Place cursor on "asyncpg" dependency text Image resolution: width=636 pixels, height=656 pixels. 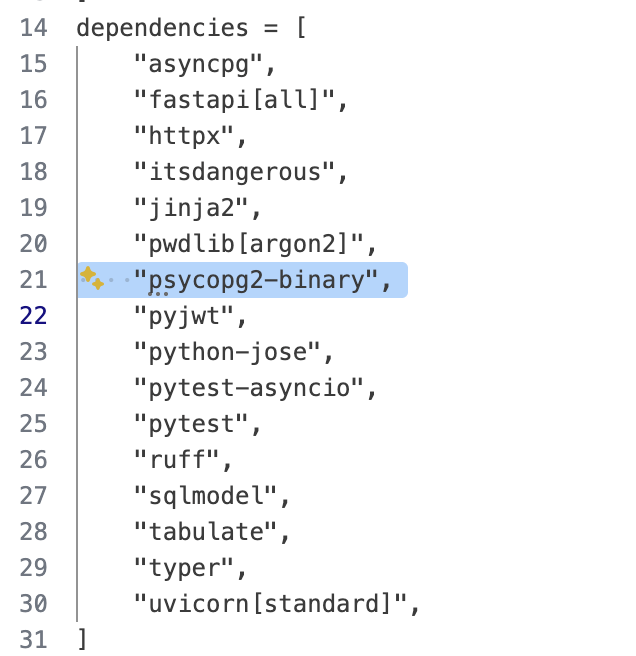[x=203, y=65]
